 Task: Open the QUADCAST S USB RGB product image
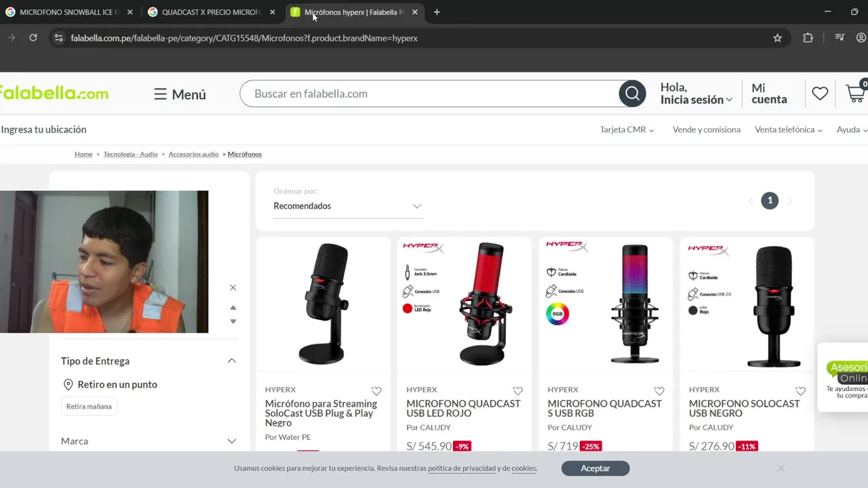coord(606,304)
